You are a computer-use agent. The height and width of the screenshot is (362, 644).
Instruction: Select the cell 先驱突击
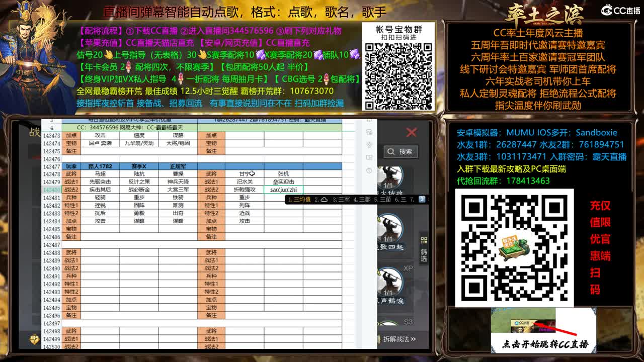tap(100, 182)
